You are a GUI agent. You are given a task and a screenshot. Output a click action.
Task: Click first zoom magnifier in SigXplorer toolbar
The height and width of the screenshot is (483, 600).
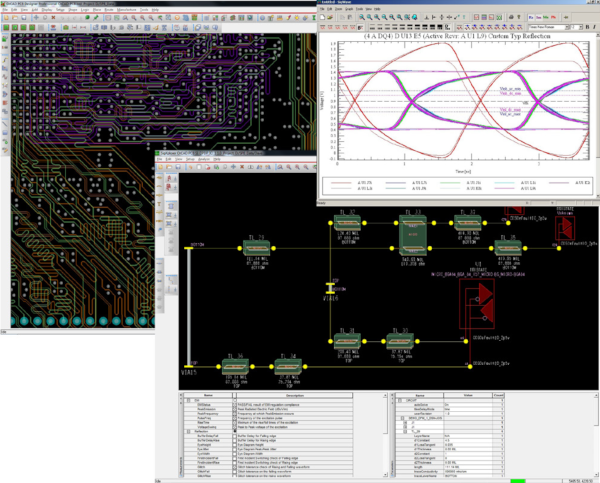point(280,167)
